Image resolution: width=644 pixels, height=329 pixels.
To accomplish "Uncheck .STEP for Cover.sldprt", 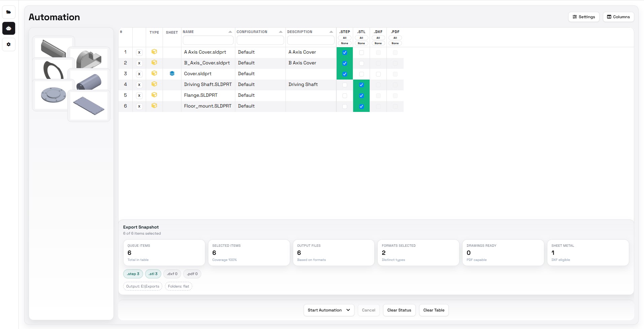I will (345, 74).
